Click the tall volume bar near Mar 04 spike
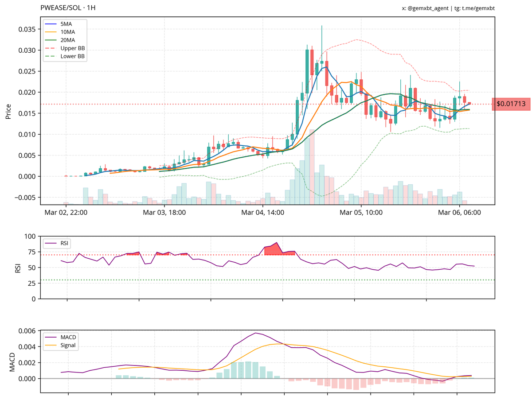This screenshot has height=400, width=532. click(313, 168)
